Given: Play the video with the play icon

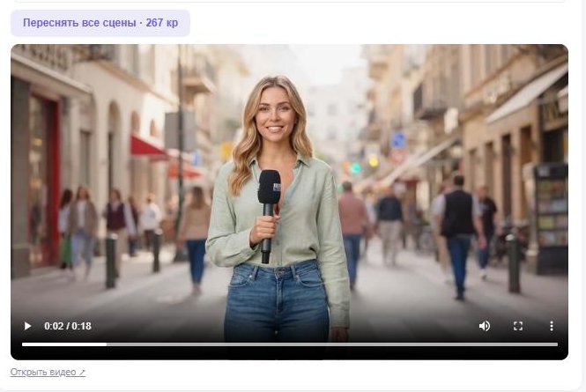Looking at the screenshot, I should click(27, 326).
